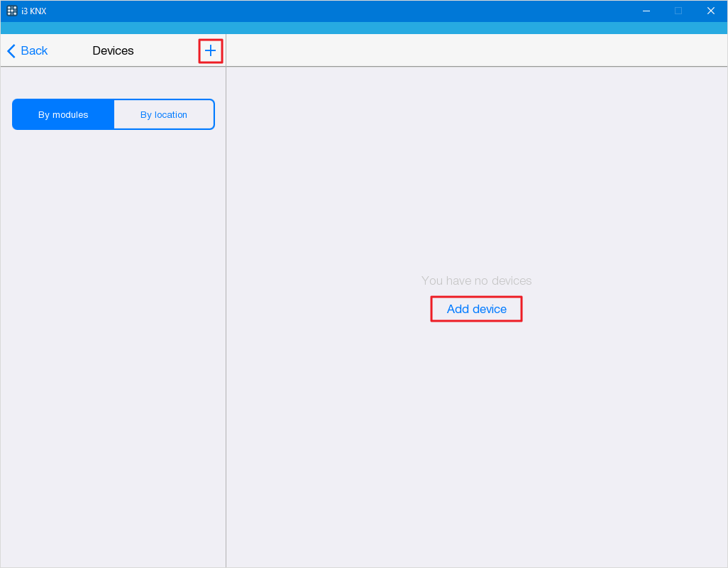Click the i3 KNX app icon in title bar

[12, 11]
